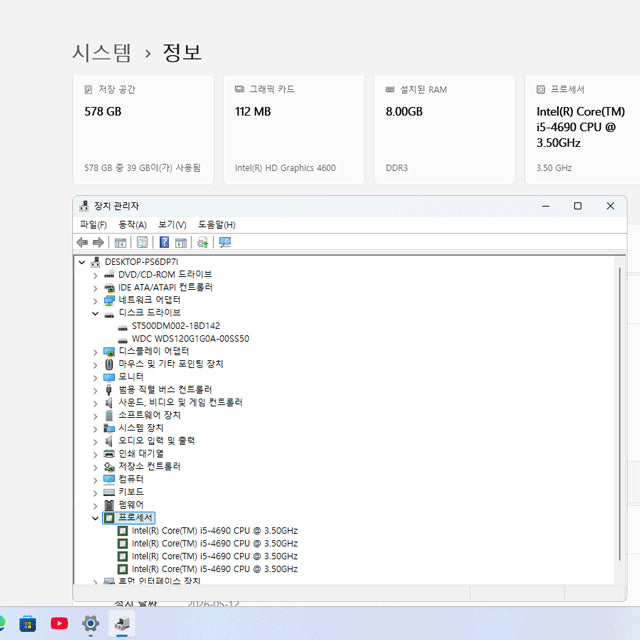Screen dimensions: 640x640
Task: Open the 도움말(H) menu
Action: click(x=217, y=224)
